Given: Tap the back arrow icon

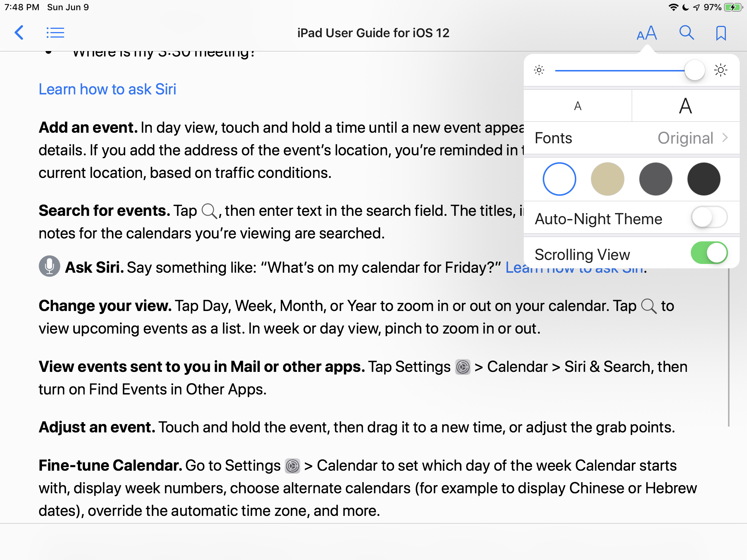Looking at the screenshot, I should (x=19, y=33).
